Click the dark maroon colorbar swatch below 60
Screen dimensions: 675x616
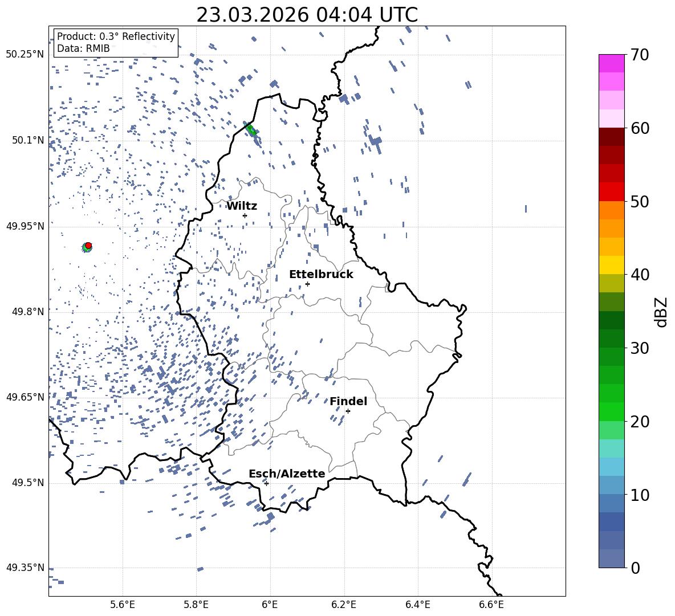point(612,137)
